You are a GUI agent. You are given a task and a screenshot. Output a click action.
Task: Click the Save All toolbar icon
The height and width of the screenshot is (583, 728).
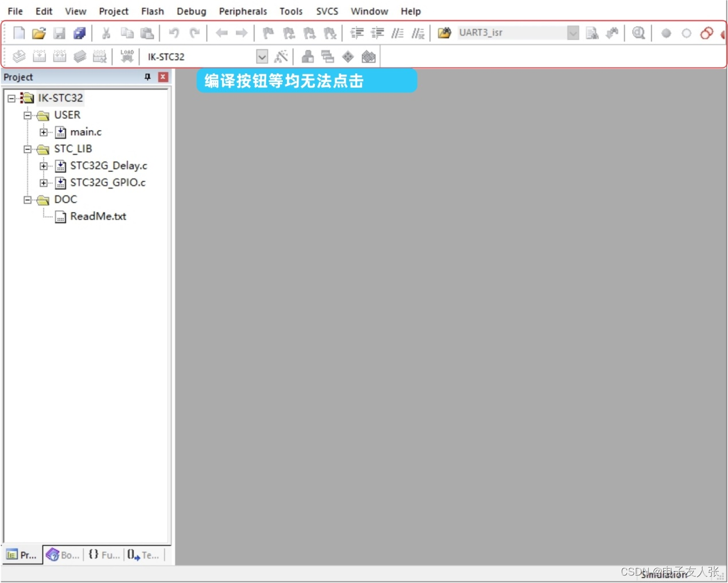[x=79, y=33]
